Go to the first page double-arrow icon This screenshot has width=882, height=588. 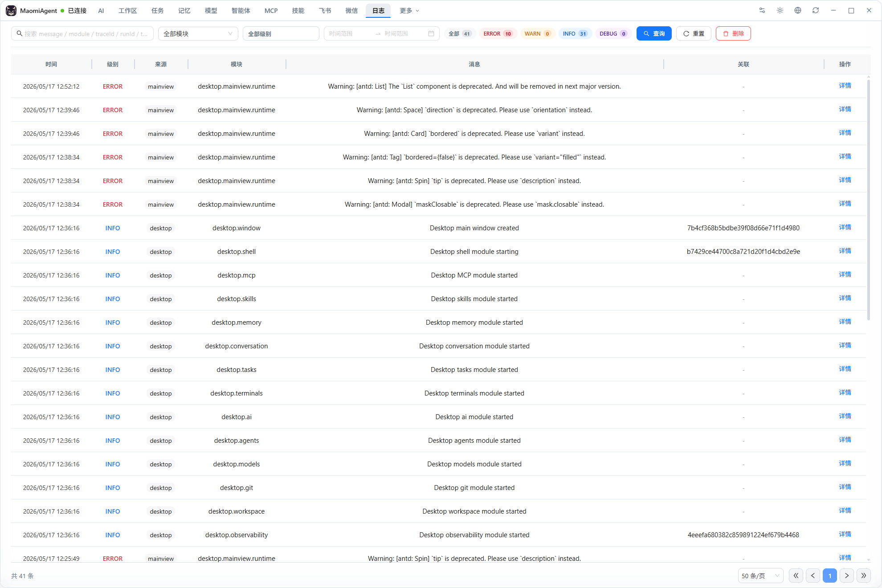796,576
